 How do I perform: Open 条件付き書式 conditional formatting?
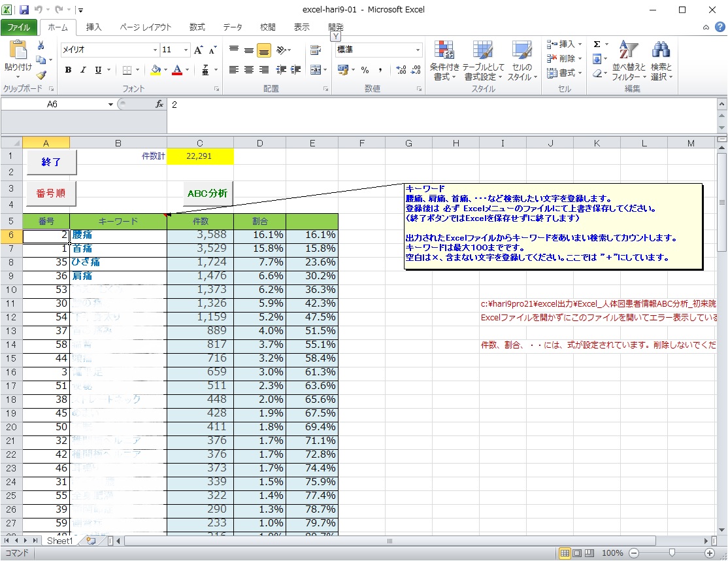pos(444,60)
